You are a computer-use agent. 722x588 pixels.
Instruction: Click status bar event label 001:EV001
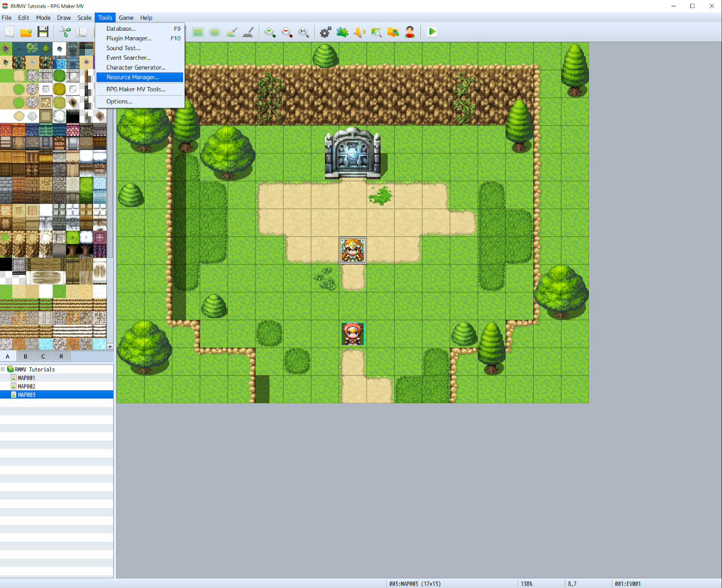628,583
